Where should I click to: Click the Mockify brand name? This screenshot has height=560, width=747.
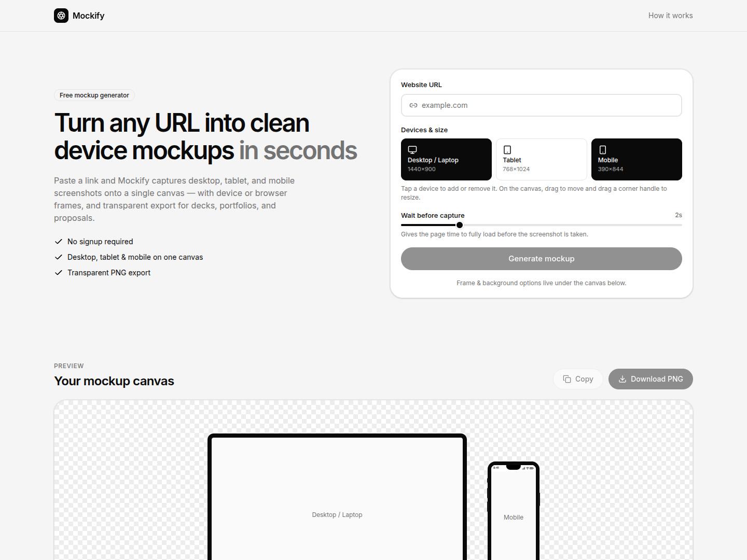point(89,16)
